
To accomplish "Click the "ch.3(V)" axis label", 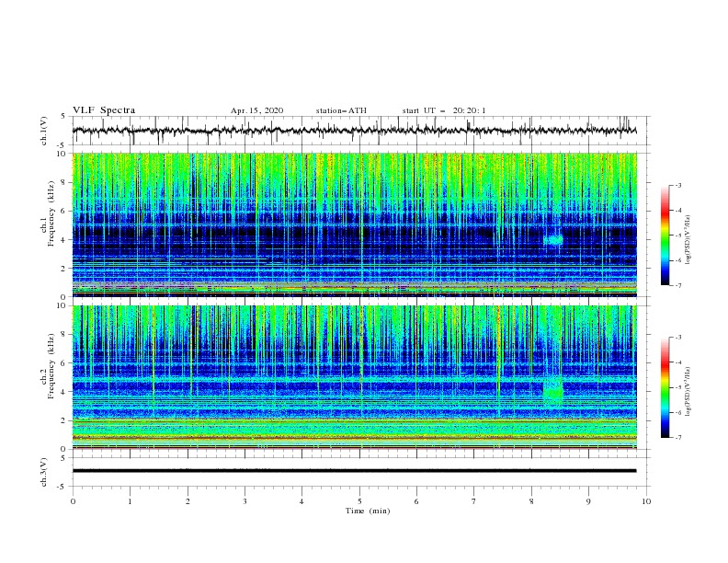I will click(x=44, y=472).
